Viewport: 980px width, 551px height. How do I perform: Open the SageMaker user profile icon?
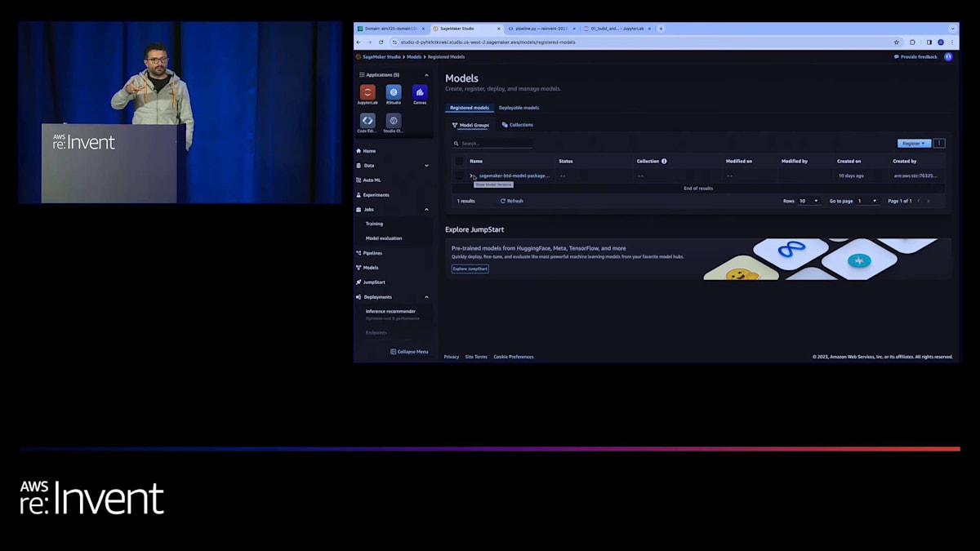[948, 57]
